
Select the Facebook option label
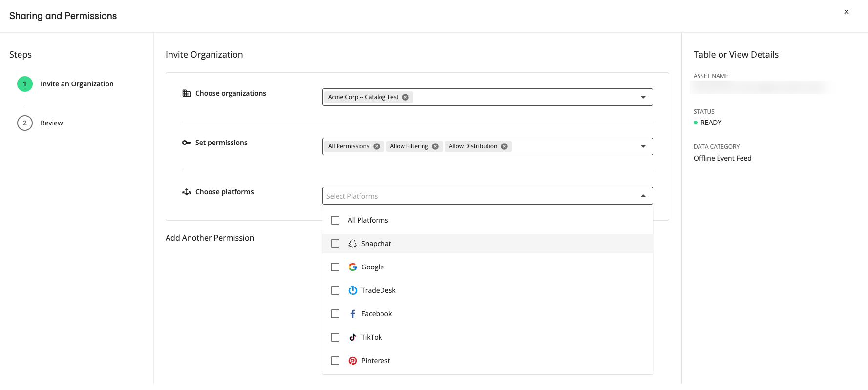377,314
